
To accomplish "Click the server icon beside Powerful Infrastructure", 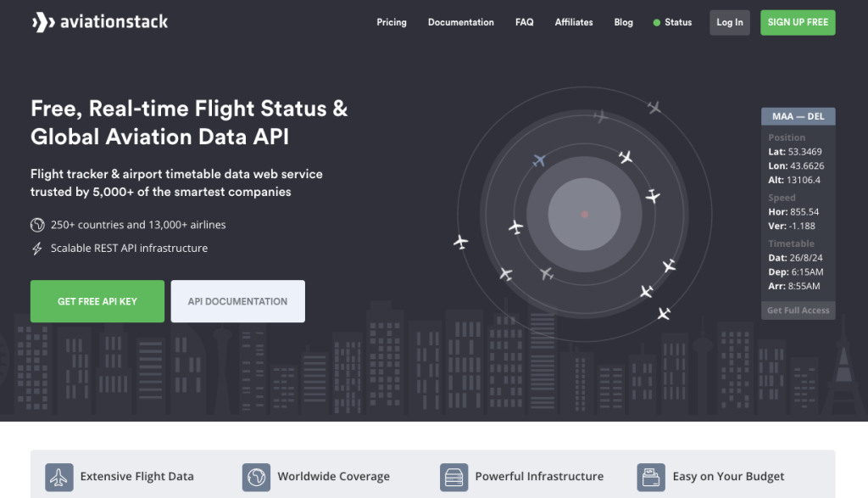I will click(x=454, y=477).
